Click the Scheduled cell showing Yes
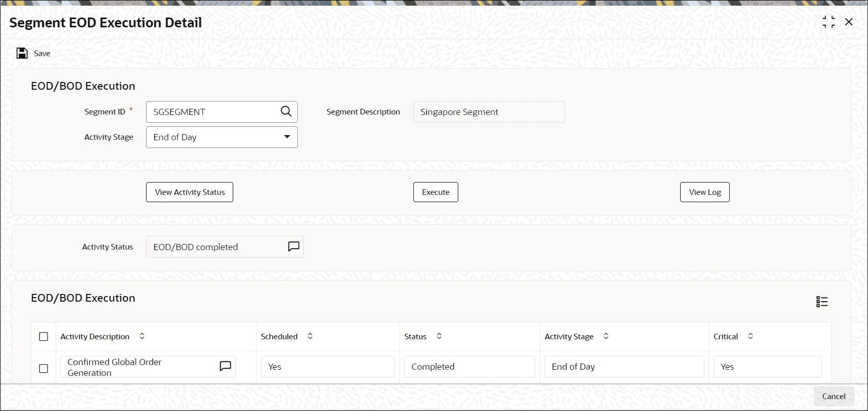 pos(328,367)
